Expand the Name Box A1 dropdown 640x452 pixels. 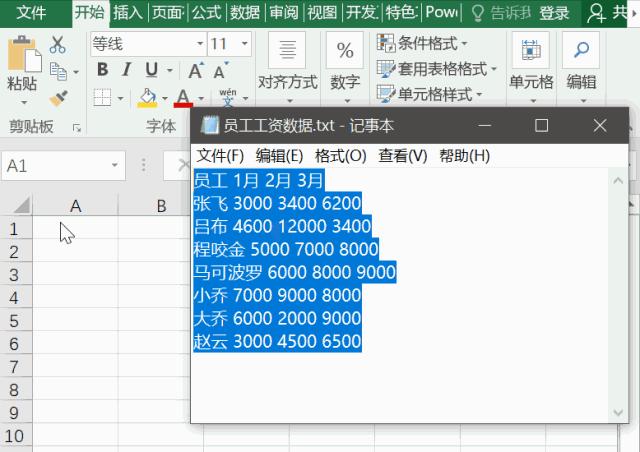tap(115, 165)
